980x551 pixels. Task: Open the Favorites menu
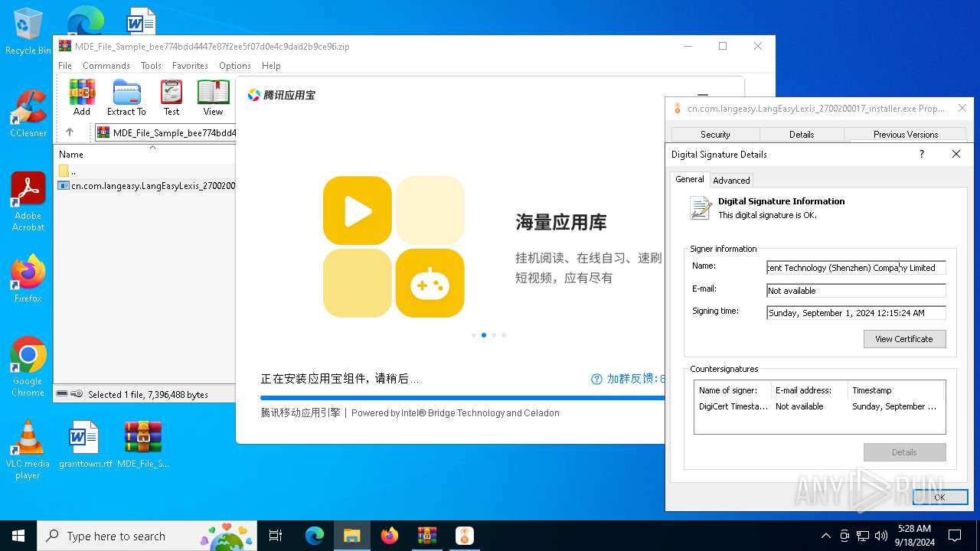[x=190, y=66]
